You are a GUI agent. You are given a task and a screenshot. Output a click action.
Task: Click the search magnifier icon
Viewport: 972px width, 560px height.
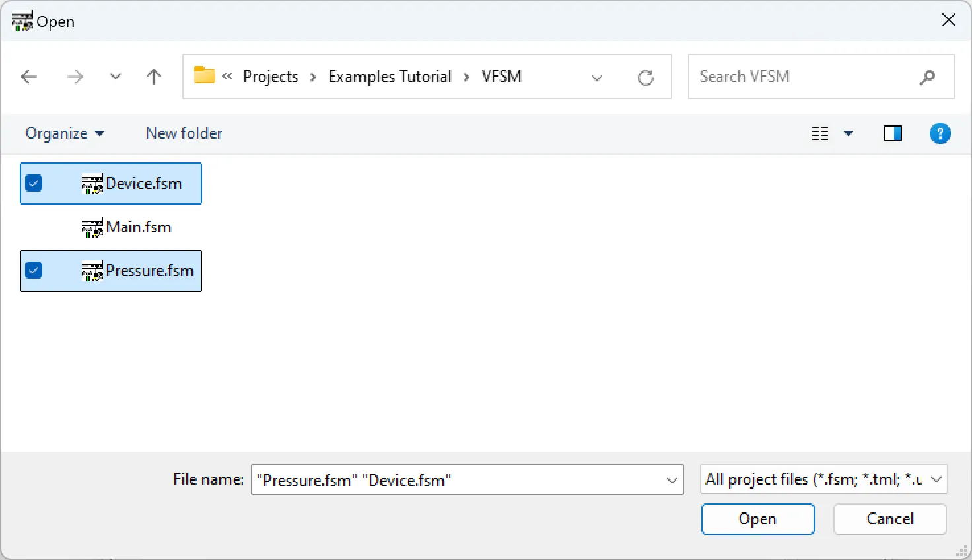(x=927, y=77)
